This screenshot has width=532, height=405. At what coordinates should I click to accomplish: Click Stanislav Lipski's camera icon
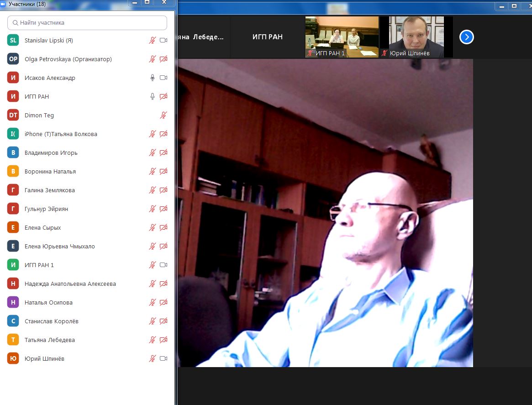[x=163, y=40]
